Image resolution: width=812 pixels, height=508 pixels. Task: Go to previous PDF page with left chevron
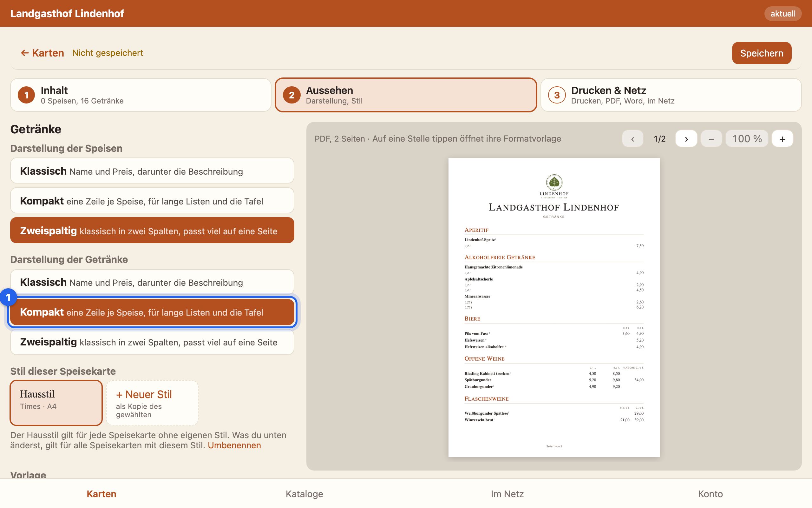tap(632, 139)
